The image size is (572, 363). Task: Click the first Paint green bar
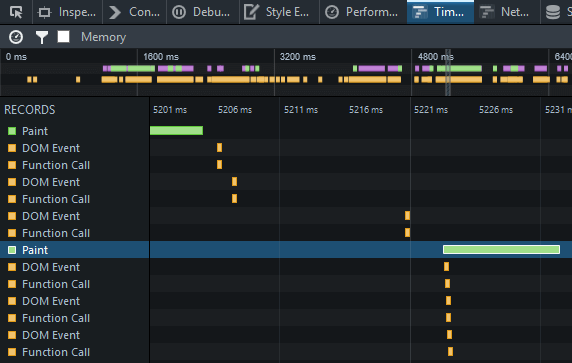click(x=177, y=130)
